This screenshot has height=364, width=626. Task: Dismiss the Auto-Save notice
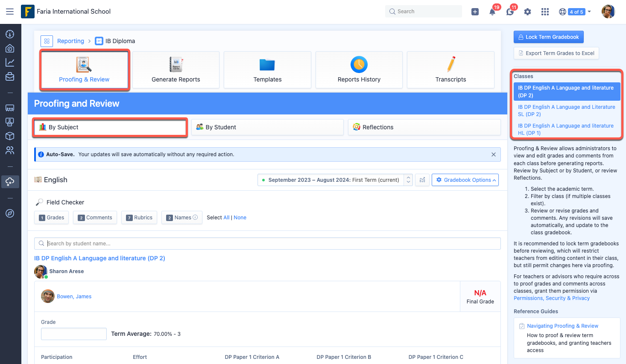click(493, 154)
